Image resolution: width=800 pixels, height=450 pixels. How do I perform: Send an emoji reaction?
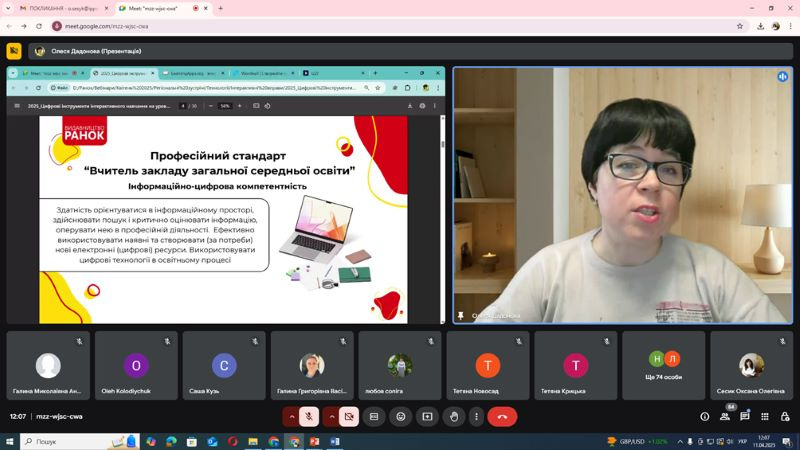point(401,417)
